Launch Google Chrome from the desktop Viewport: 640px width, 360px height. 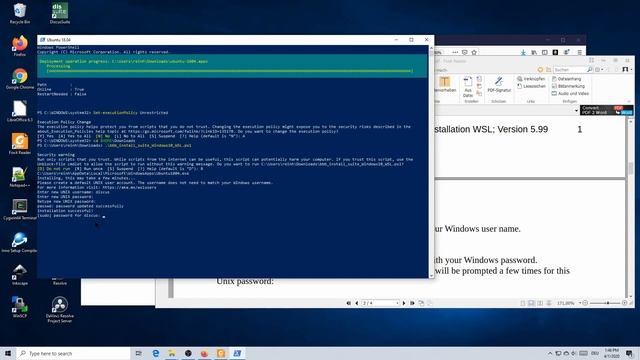(x=20, y=78)
